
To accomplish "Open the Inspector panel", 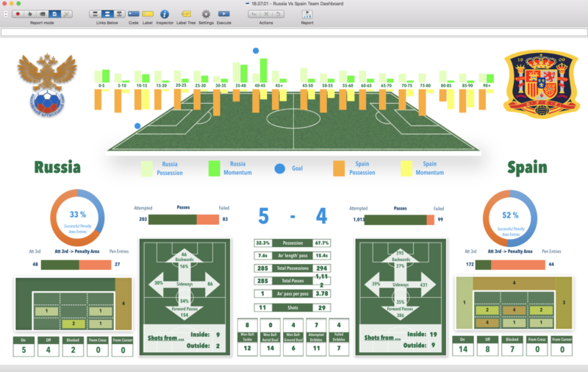I will pos(165,14).
